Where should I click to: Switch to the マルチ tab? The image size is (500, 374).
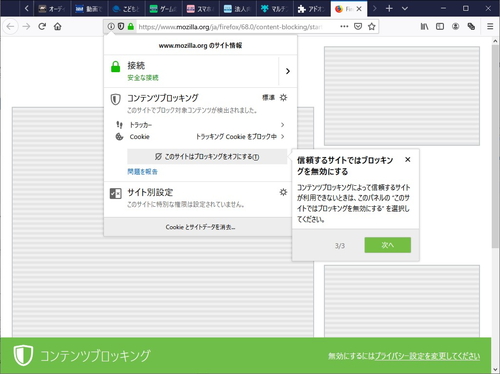(275, 9)
